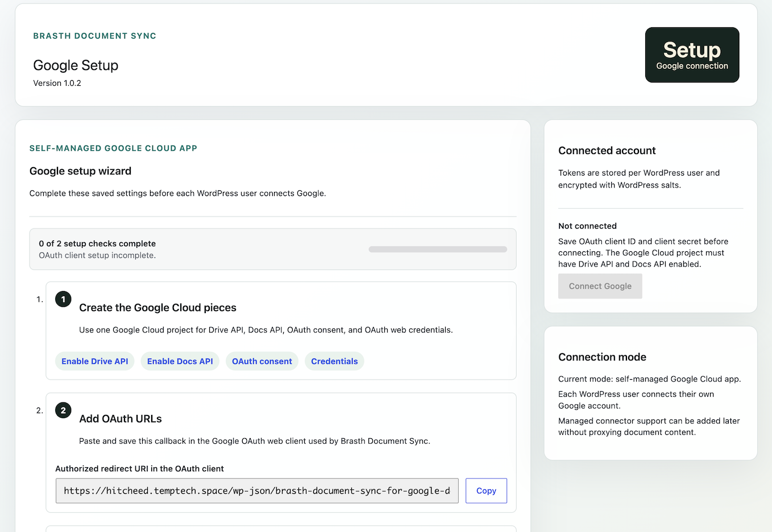Open the Credentials link
This screenshot has width=772, height=532.
334,361
